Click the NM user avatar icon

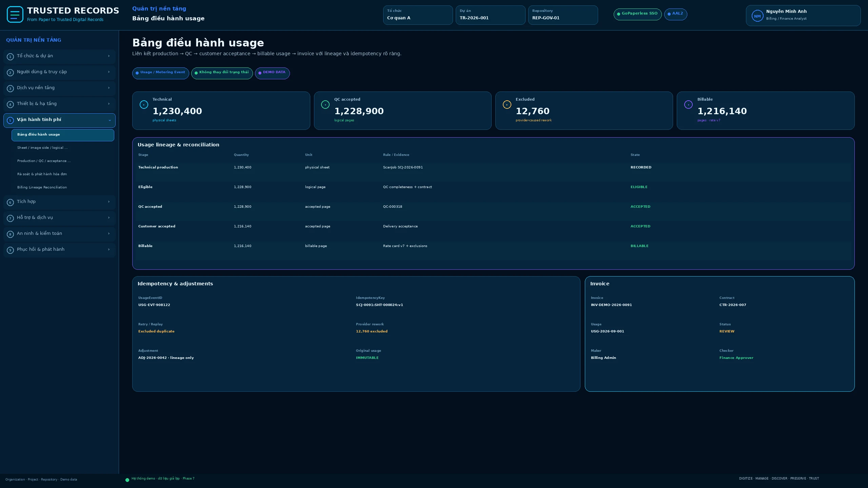click(757, 16)
